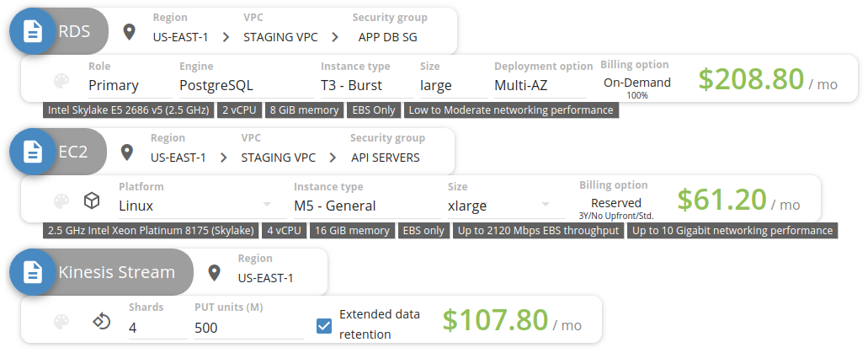
Task: Click the Kinesis shards rotate icon
Action: [x=100, y=321]
